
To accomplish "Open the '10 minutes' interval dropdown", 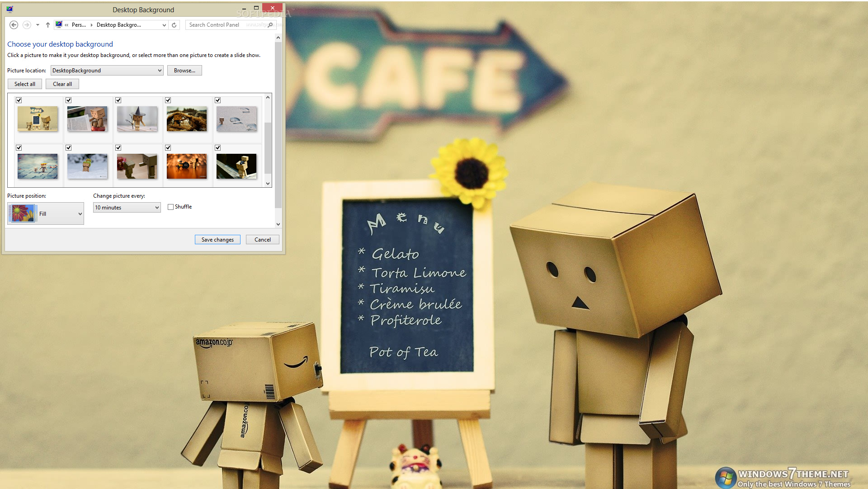I will 127,208.
